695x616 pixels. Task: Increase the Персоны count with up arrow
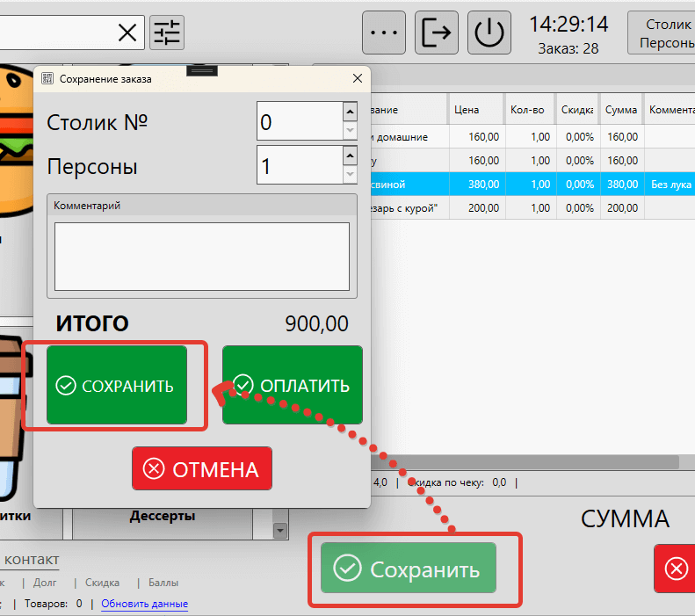click(x=350, y=156)
